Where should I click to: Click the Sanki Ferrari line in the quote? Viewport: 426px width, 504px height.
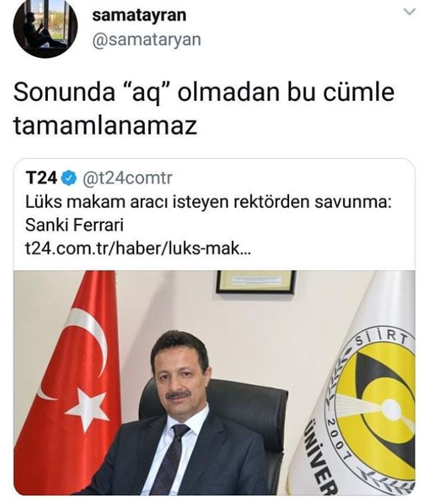pyautogui.click(x=74, y=225)
